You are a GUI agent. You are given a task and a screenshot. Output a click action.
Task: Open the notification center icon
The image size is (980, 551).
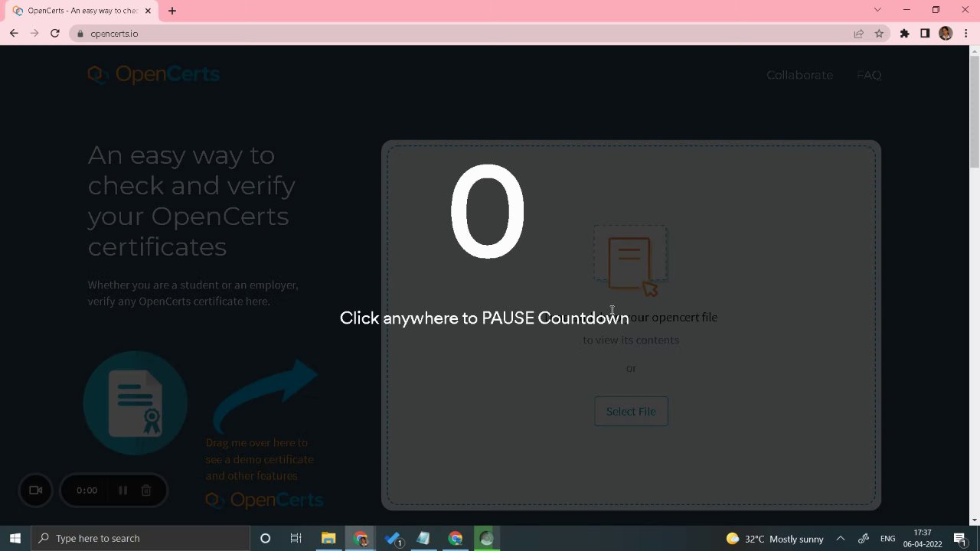coord(960,539)
